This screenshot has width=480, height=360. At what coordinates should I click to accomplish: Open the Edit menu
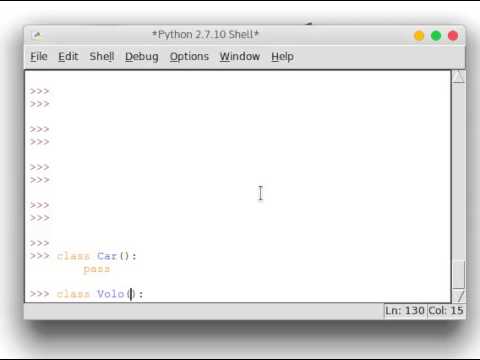point(68,57)
